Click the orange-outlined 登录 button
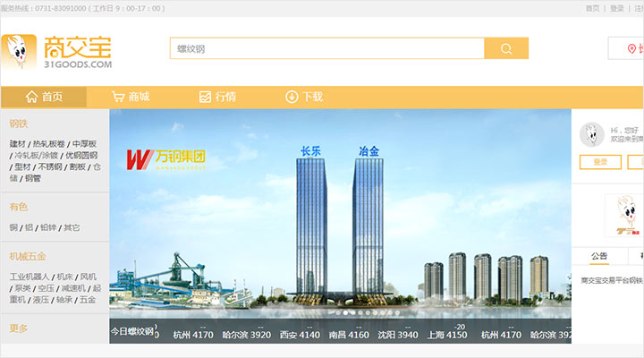 [x=600, y=162]
